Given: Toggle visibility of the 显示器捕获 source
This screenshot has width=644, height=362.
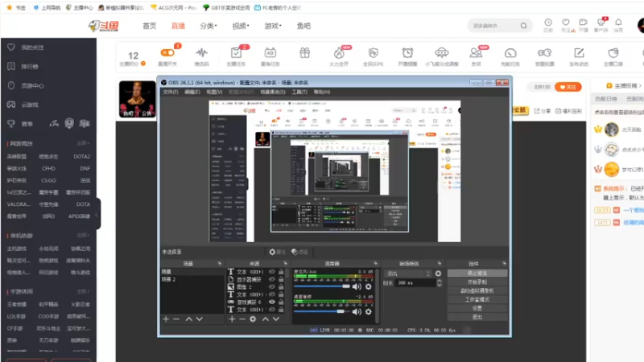Looking at the screenshot, I should [272, 279].
